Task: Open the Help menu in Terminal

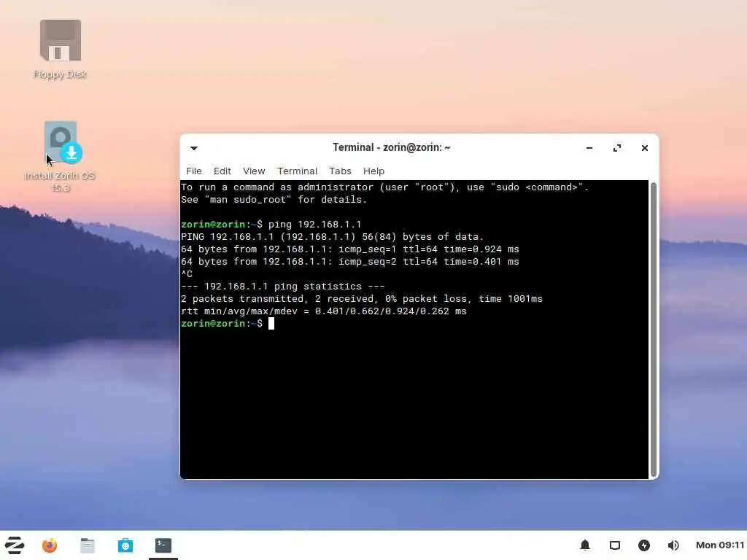Action: 373,171
